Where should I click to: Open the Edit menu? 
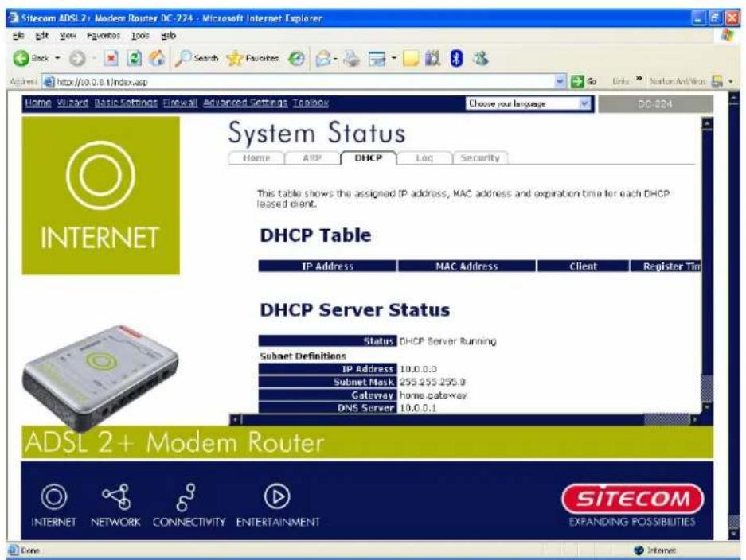(42, 36)
